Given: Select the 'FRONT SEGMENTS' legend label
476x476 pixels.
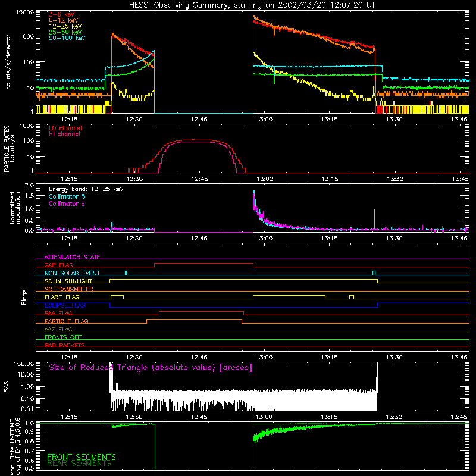Looking at the screenshot, I should tap(82, 457).
